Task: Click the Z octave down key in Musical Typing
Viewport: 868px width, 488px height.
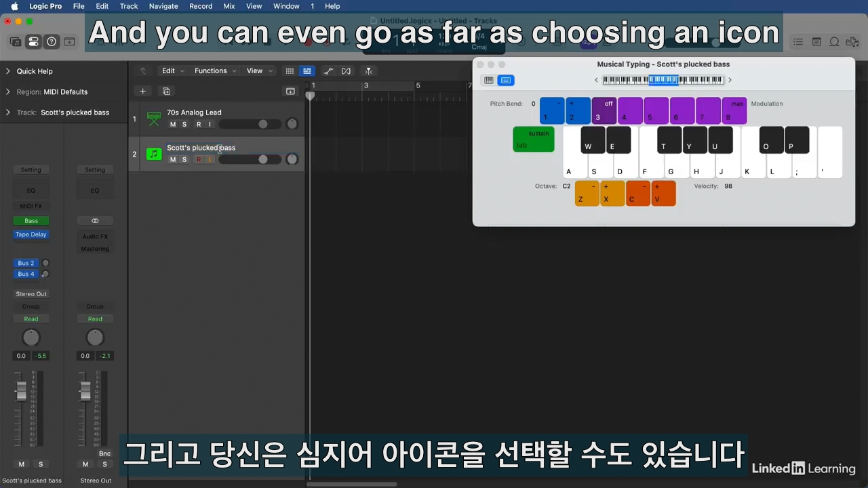Action: tap(587, 193)
